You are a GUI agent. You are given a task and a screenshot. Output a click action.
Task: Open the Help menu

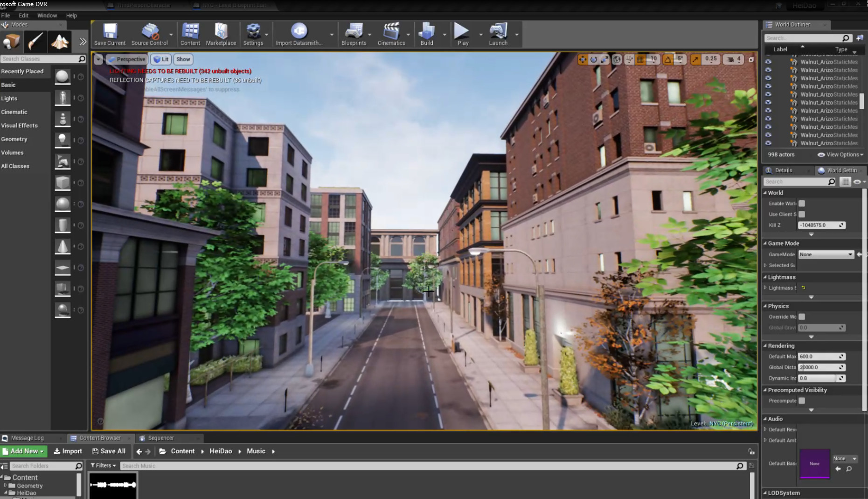[71, 15]
